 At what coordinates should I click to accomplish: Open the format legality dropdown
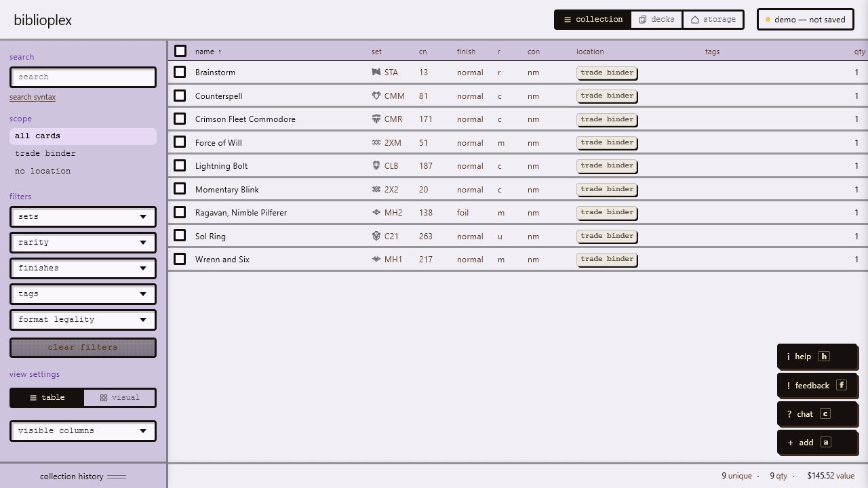(x=83, y=320)
